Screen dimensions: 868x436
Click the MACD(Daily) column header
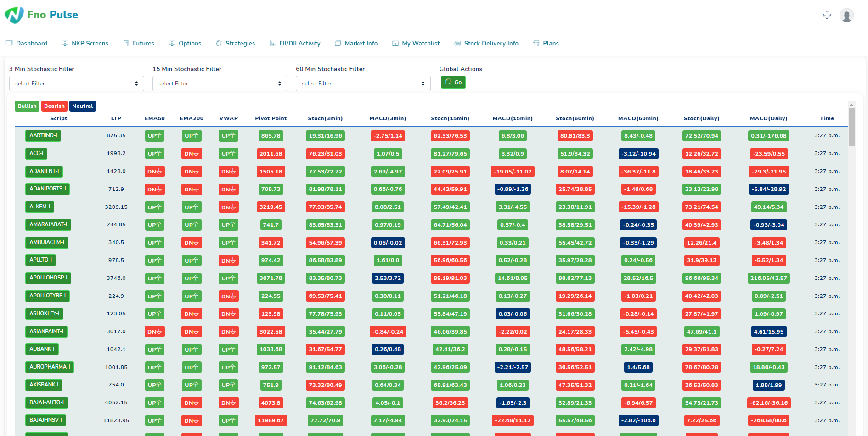769,118
